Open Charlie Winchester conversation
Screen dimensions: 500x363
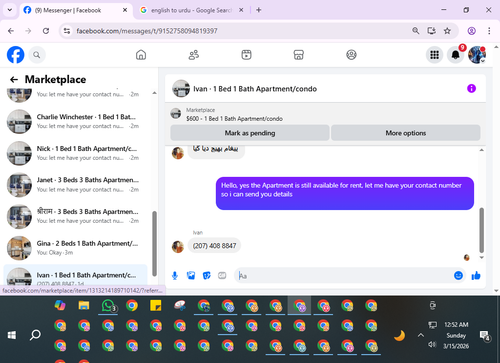click(77, 121)
